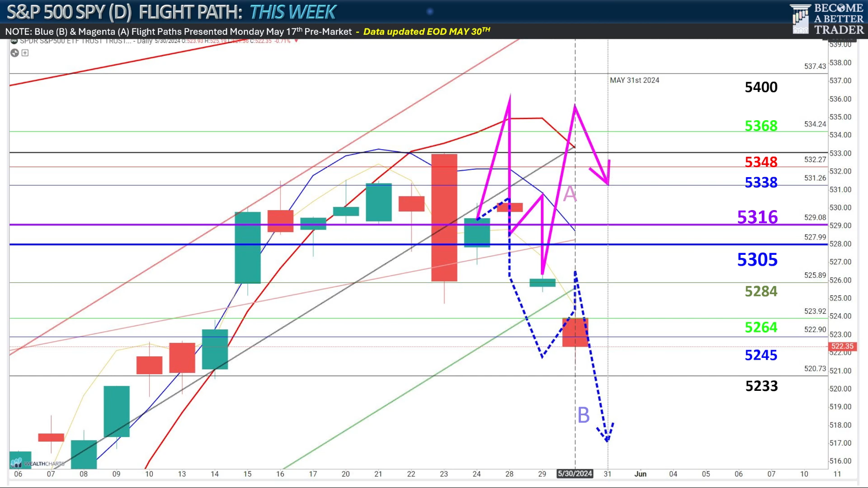The width and height of the screenshot is (868, 488).
Task: Select the SPDR S&P500 ETF TRUST symbol title
Action: (75, 41)
